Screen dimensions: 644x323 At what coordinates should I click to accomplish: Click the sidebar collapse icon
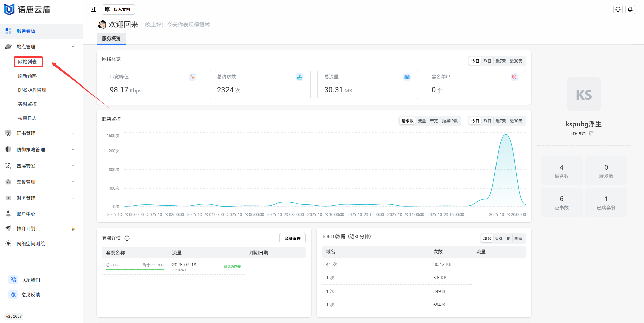coord(93,9)
